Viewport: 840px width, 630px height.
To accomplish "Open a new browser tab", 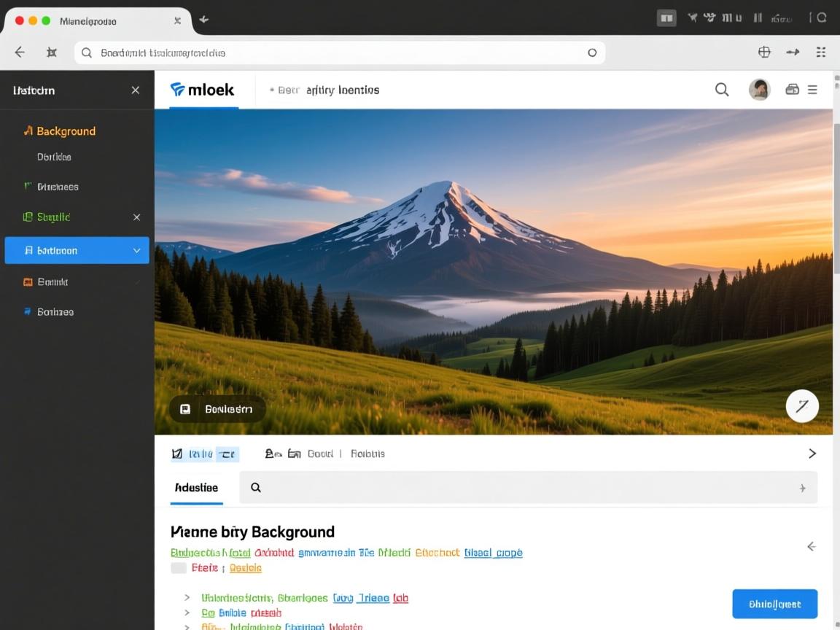I will pyautogui.click(x=204, y=20).
